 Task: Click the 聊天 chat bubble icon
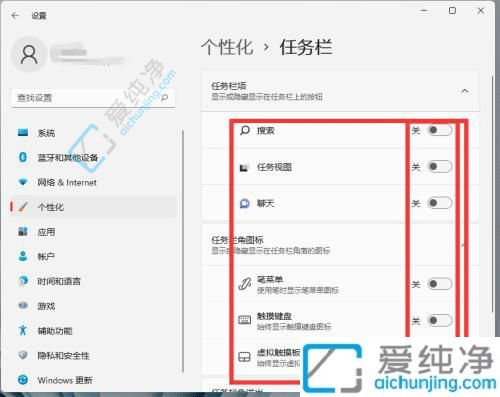pos(244,203)
